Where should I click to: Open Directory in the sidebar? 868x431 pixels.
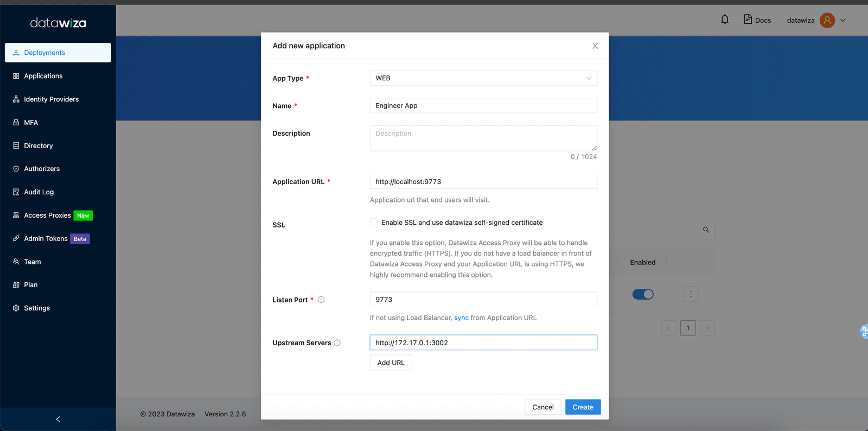click(x=58, y=145)
